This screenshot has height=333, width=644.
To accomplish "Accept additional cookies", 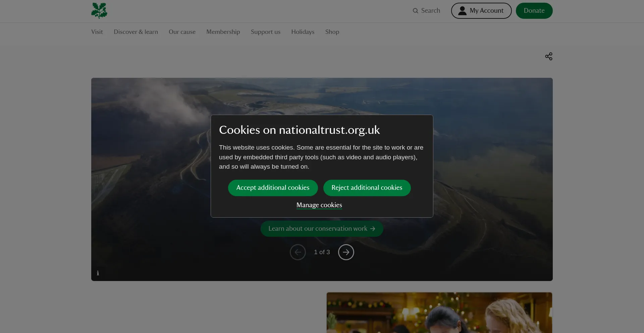I will click(x=273, y=188).
